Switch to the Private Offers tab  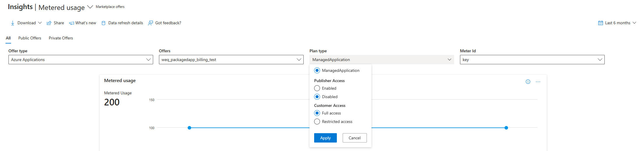[x=61, y=38]
